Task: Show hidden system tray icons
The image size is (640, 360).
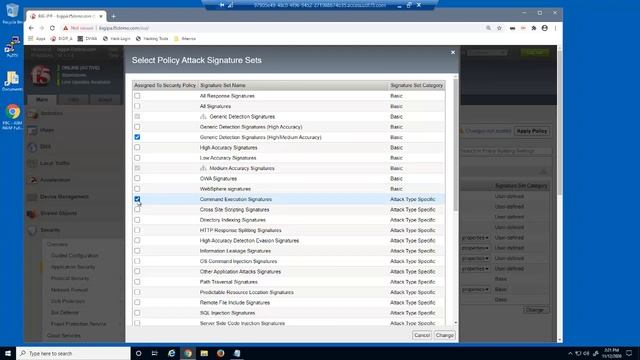Action: click(x=570, y=353)
